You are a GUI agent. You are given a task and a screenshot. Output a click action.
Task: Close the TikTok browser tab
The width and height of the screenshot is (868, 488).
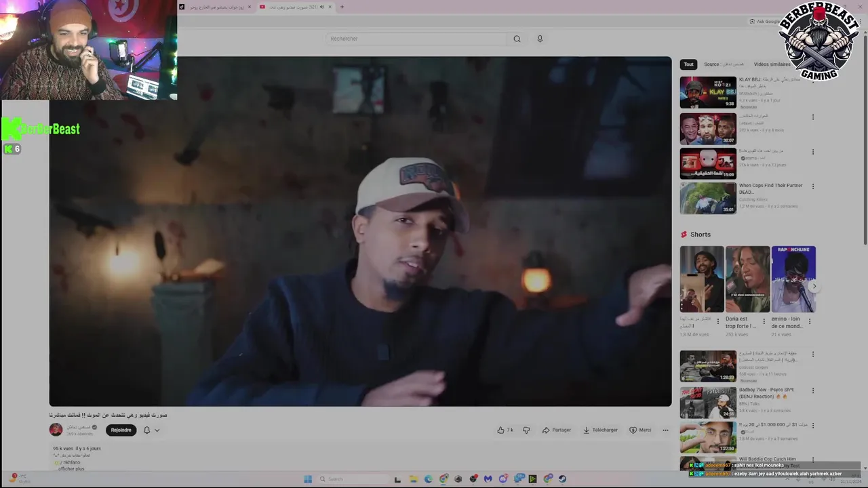pyautogui.click(x=250, y=7)
